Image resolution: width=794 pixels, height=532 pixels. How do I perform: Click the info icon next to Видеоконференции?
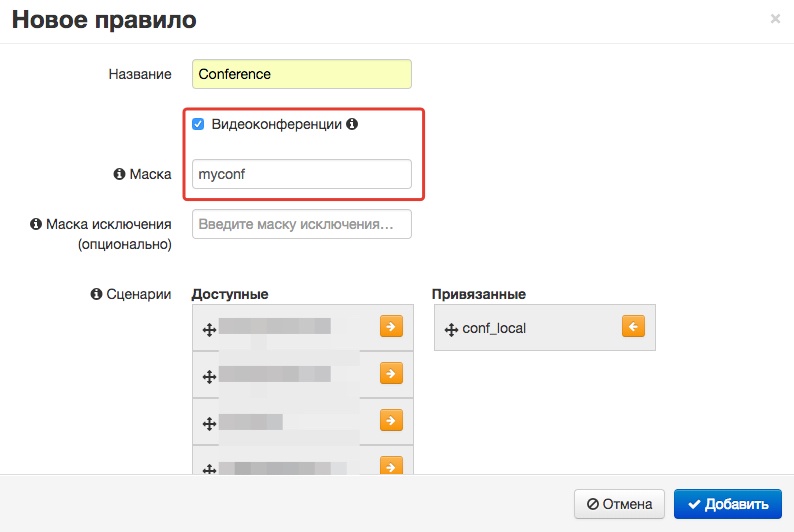pyautogui.click(x=352, y=125)
